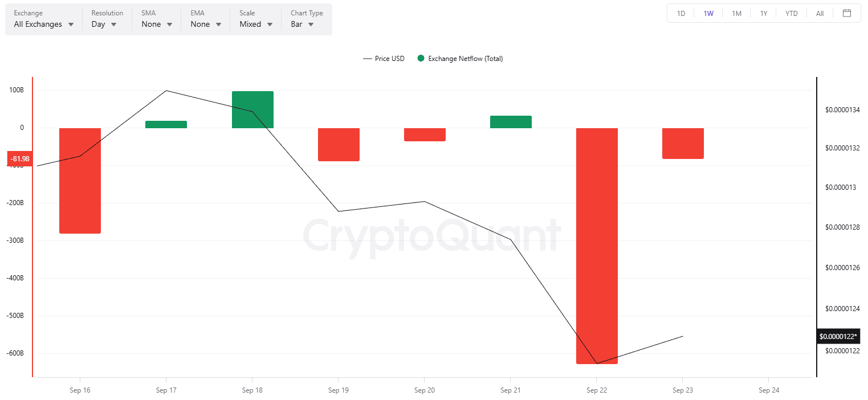This screenshot has height=400, width=868.
Task: Show All time range
Action: pyautogui.click(x=820, y=13)
